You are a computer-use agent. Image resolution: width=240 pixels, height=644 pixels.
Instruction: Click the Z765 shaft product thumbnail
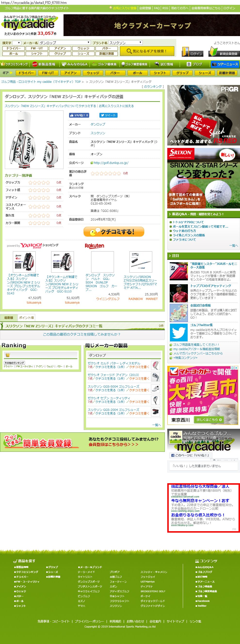[x=141, y=262]
